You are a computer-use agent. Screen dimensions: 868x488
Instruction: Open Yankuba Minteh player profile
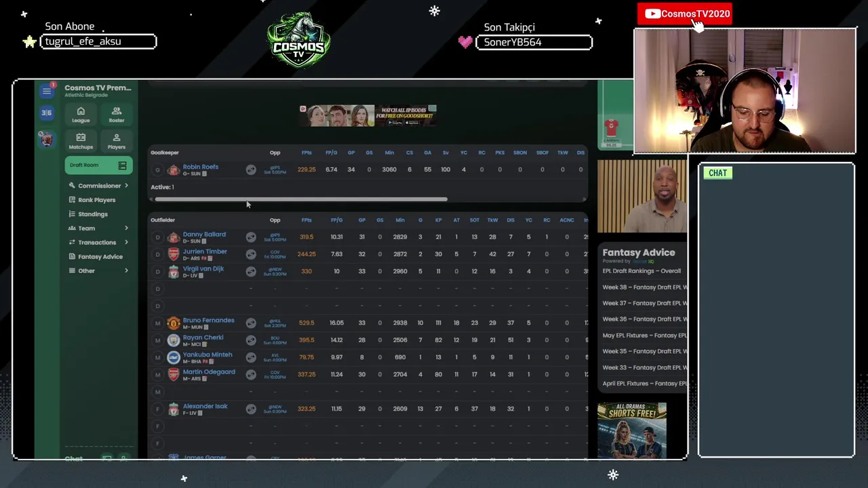208,354
